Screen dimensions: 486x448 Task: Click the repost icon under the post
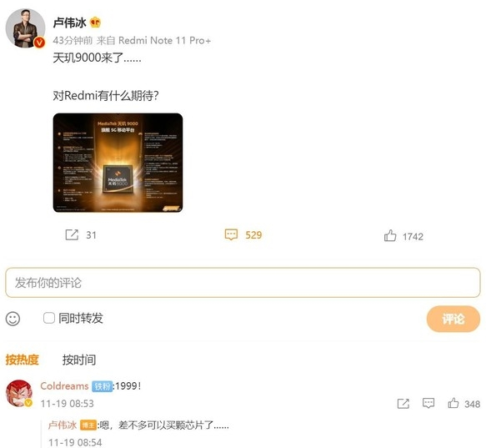pos(72,235)
